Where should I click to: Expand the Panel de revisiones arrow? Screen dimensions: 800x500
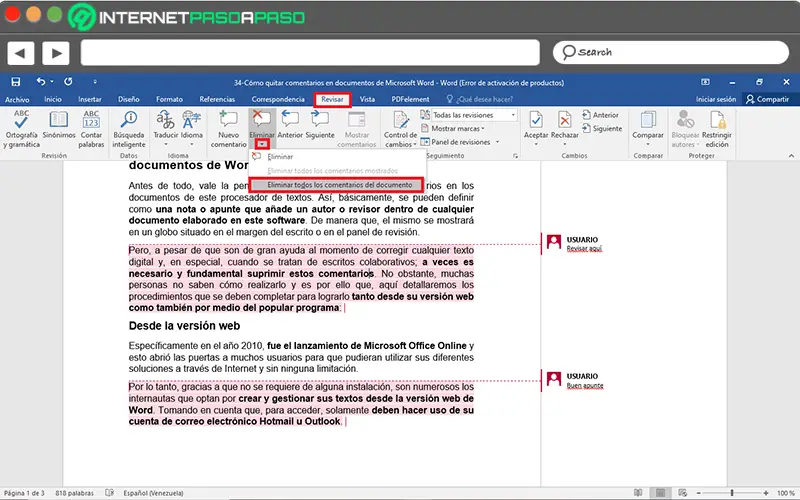497,142
